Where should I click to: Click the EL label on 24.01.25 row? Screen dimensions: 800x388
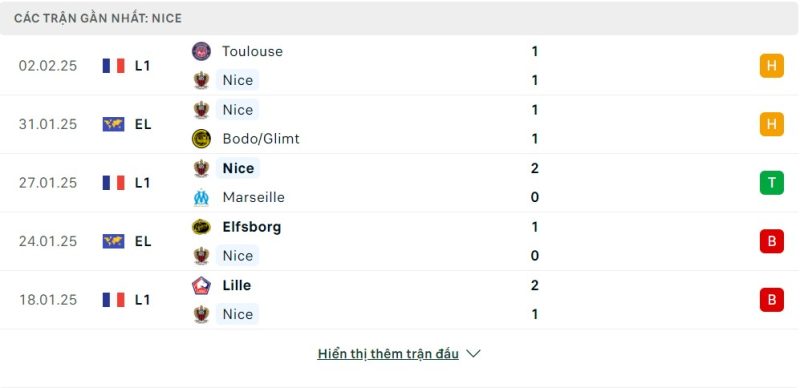tap(143, 241)
